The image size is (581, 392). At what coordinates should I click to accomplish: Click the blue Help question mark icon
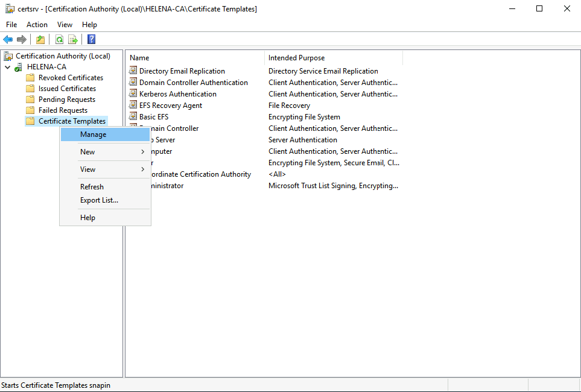[91, 39]
